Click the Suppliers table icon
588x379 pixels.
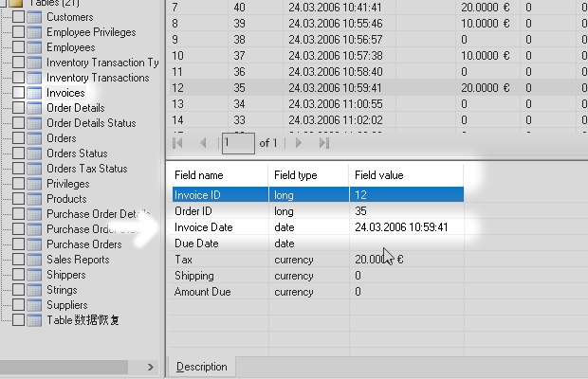pos(35,305)
